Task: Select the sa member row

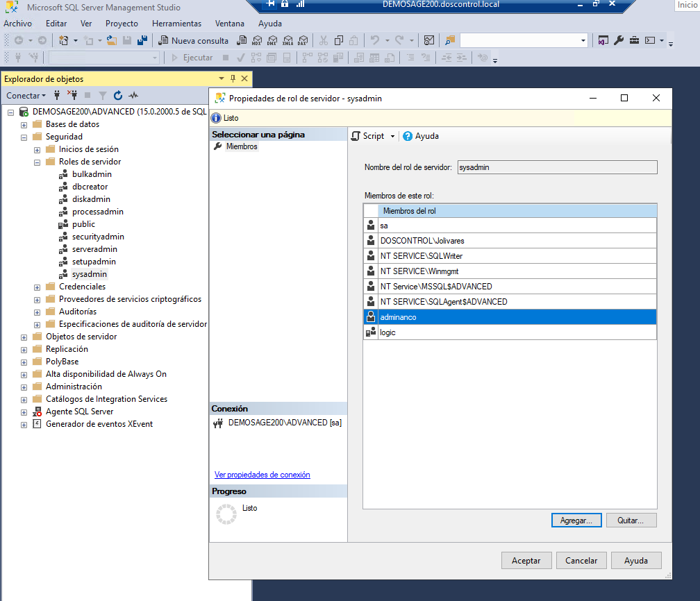Action: coord(510,226)
